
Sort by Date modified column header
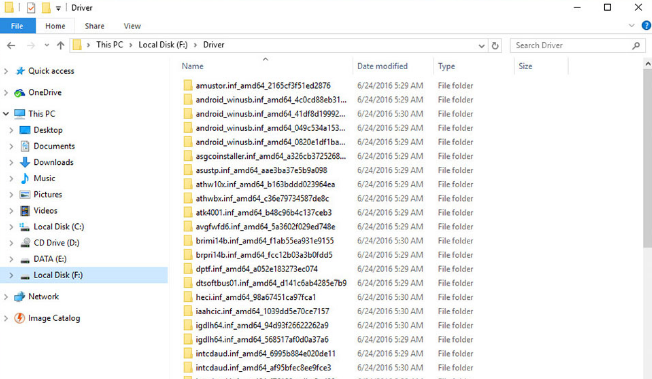(383, 66)
